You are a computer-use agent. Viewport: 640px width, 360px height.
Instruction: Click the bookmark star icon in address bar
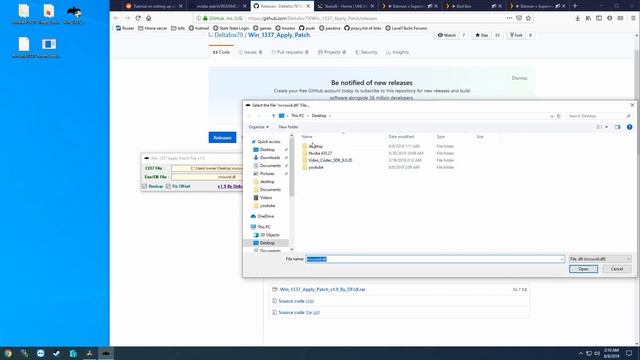pyautogui.click(x=528, y=18)
